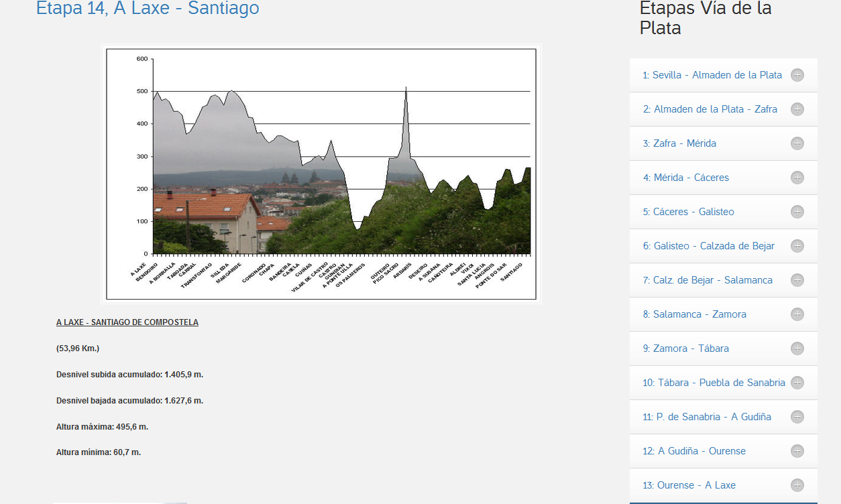The width and height of the screenshot is (841, 504).
Task: Open the elevation profile chart image
Action: pos(321,174)
